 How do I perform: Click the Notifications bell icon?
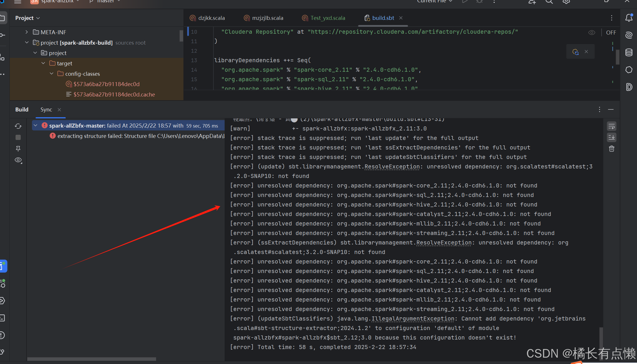click(x=629, y=18)
